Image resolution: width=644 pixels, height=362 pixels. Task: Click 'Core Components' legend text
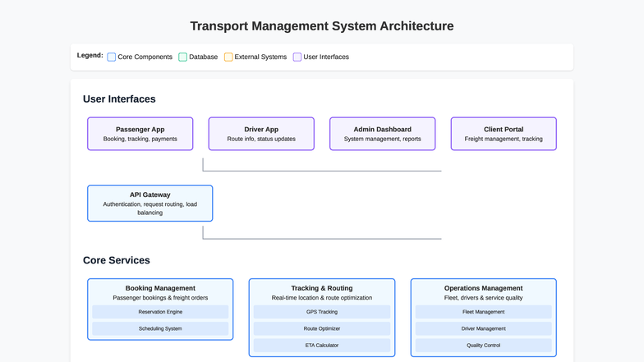[145, 57]
